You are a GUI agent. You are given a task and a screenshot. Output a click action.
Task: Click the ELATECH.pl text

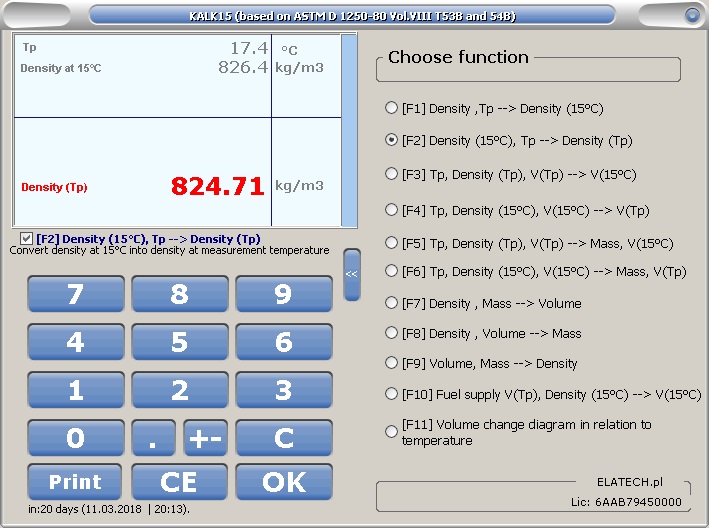(630, 482)
